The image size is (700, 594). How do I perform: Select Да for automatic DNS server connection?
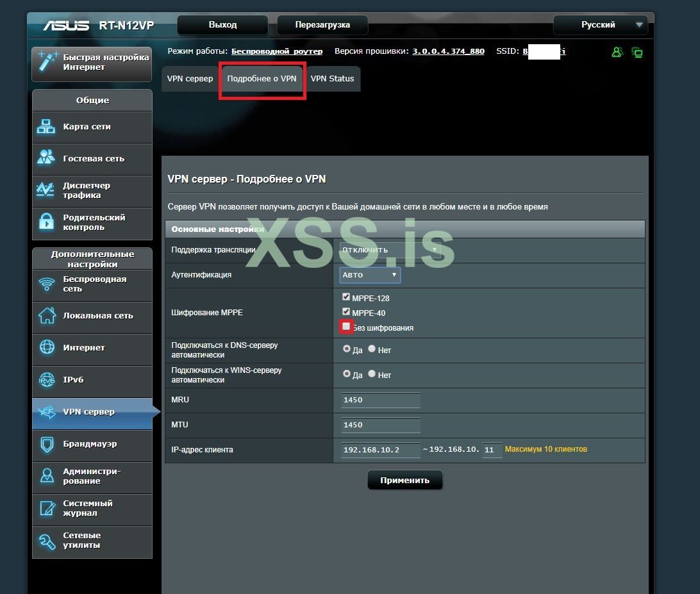tap(346, 349)
